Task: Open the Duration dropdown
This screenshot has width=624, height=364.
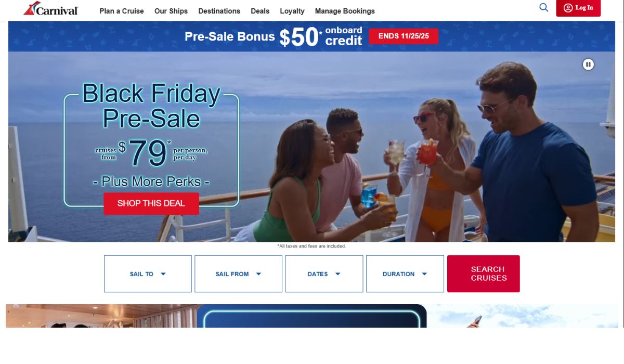Action: tap(405, 274)
